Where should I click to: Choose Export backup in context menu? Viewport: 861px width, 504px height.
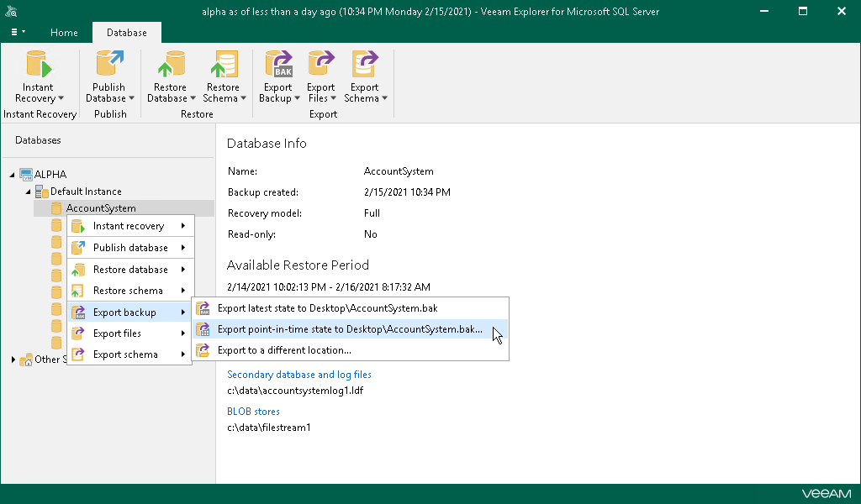129,312
